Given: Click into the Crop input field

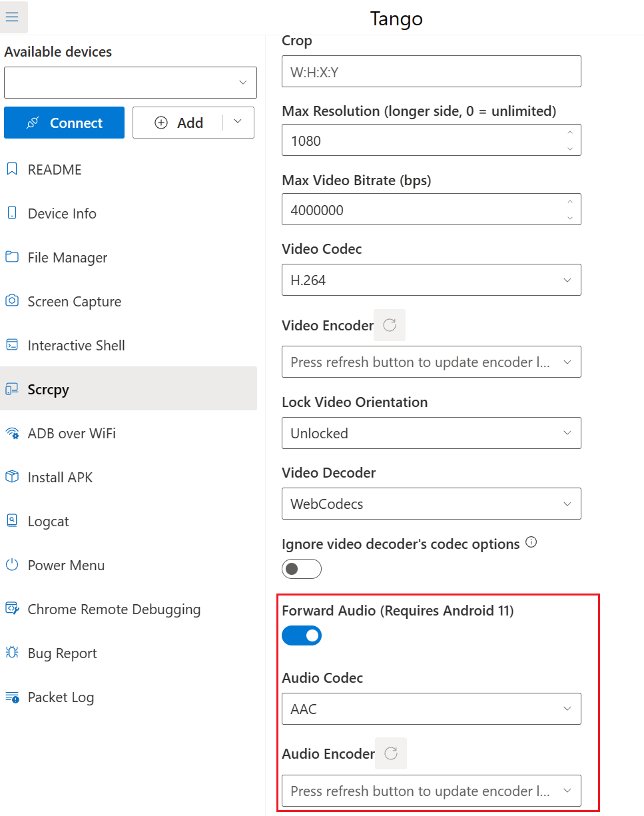Looking at the screenshot, I should pos(431,71).
